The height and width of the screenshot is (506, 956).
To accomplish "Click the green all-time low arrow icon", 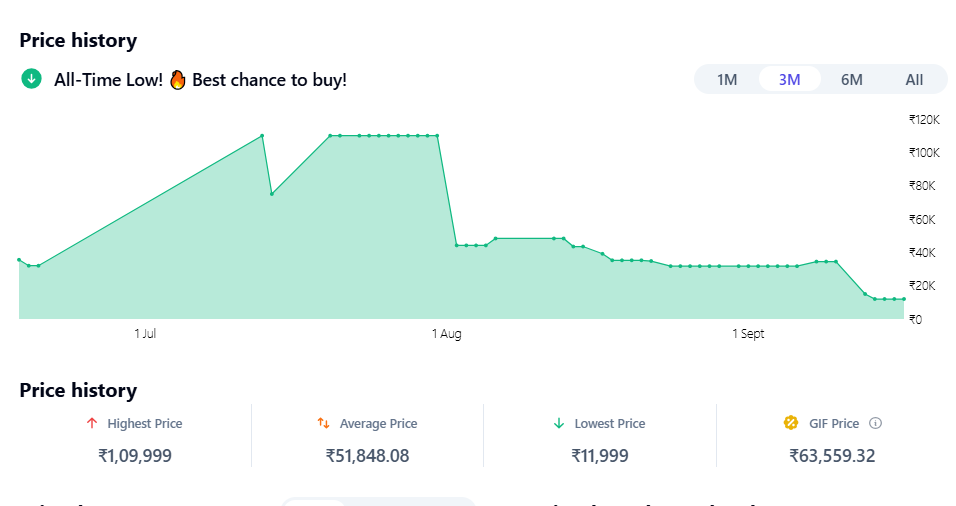I will point(31,79).
